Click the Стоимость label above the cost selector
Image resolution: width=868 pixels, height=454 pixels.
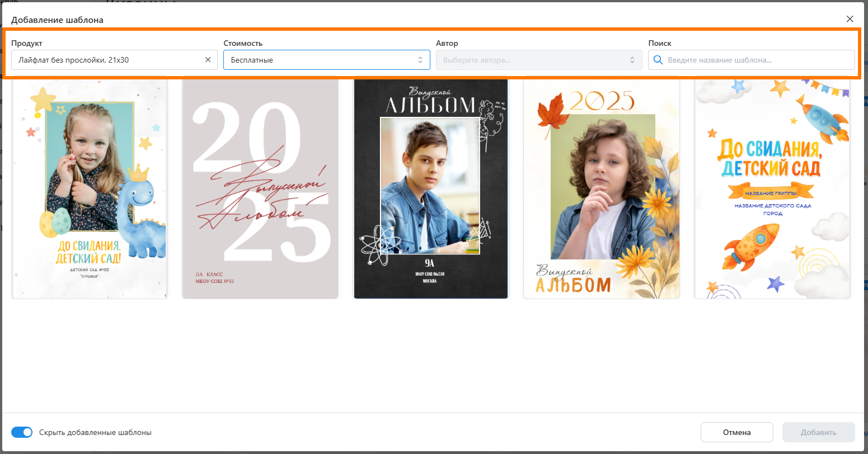243,43
